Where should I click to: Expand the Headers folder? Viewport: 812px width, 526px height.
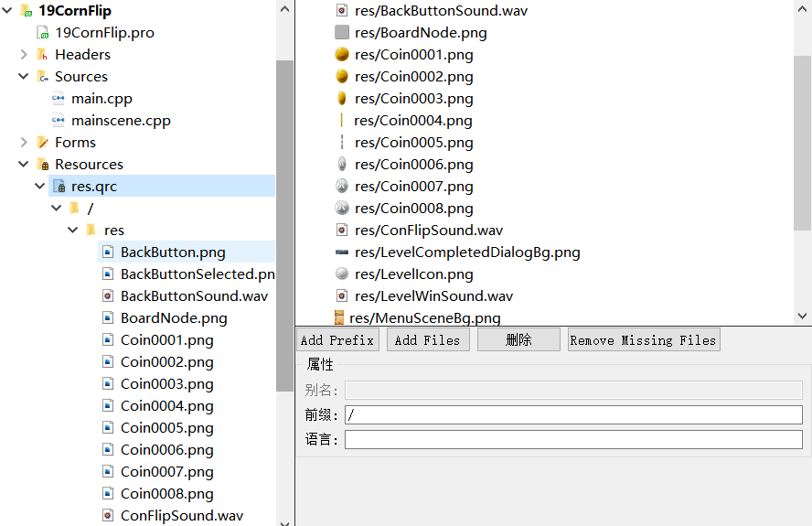click(x=23, y=54)
